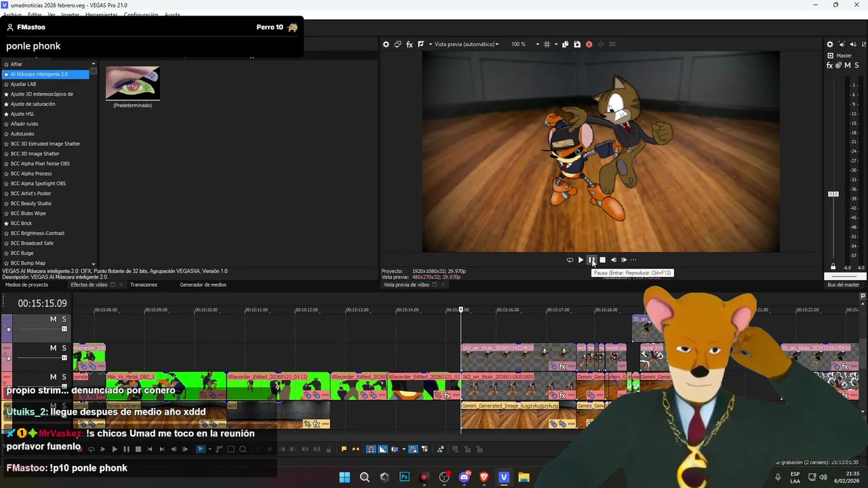Toggle auto ripple in timeline toolbar
Viewport: 868px width, 488px height.
pyautogui.click(x=395, y=449)
